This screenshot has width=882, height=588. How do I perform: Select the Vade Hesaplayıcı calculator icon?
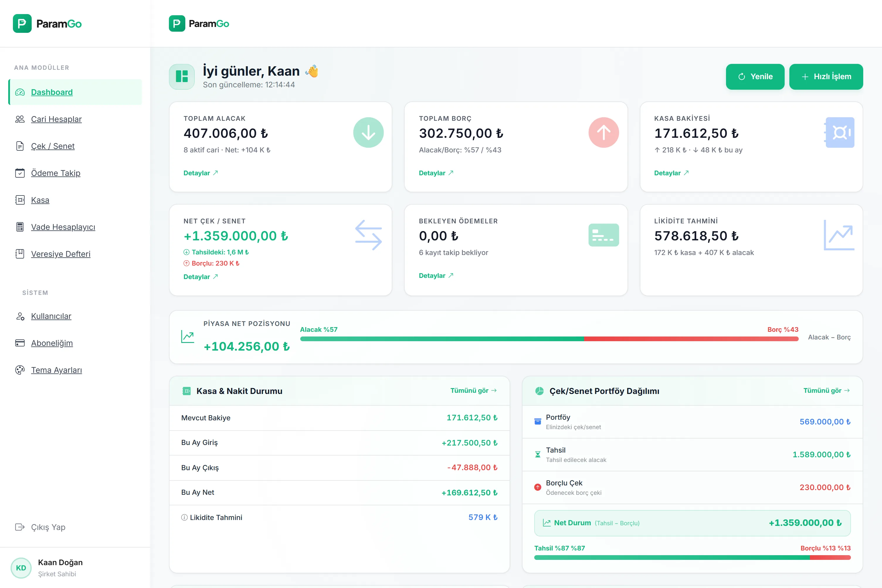pos(20,227)
